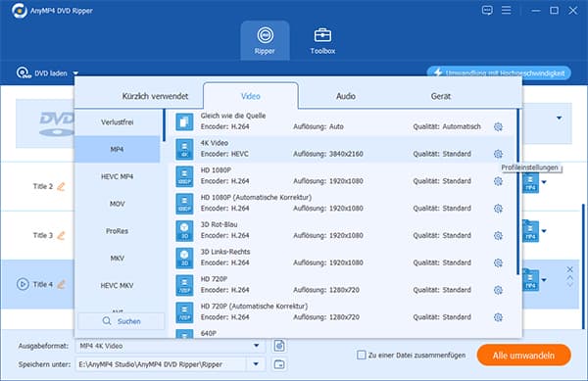Rename Title 4 with pencil icon
The image size is (588, 381).
pos(61,284)
